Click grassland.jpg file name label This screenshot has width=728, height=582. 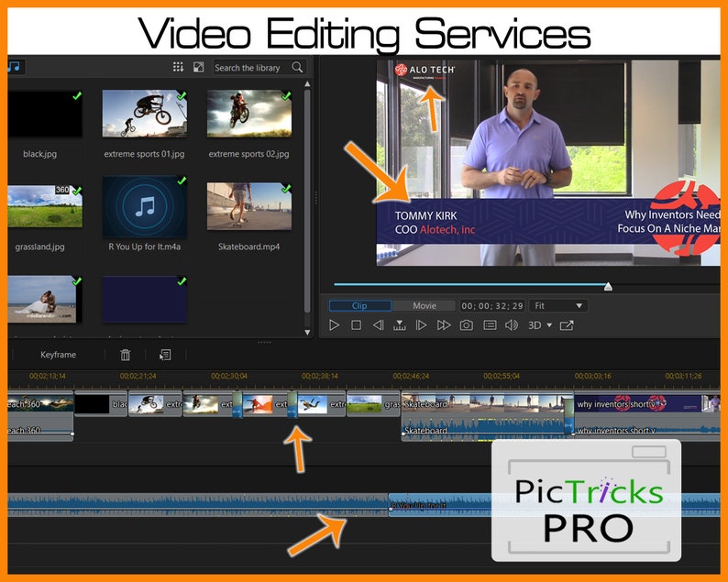(40, 247)
